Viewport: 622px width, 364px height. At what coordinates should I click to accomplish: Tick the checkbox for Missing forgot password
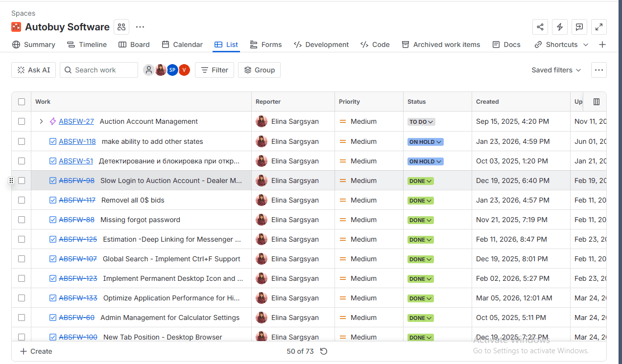pyautogui.click(x=22, y=220)
